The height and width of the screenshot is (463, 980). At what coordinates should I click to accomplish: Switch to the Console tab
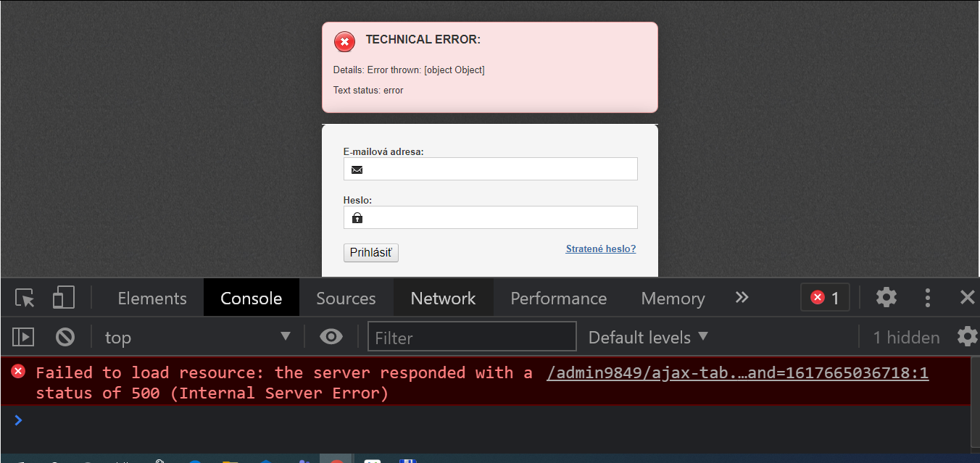point(252,298)
